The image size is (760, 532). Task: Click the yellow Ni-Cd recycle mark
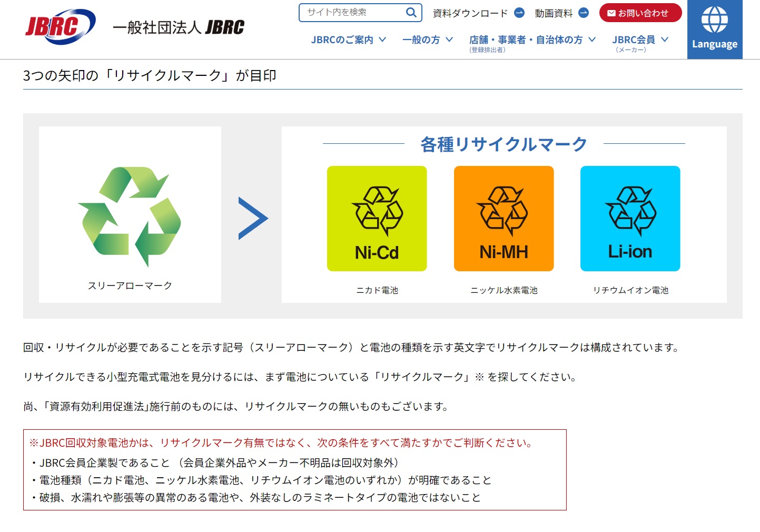click(x=377, y=219)
